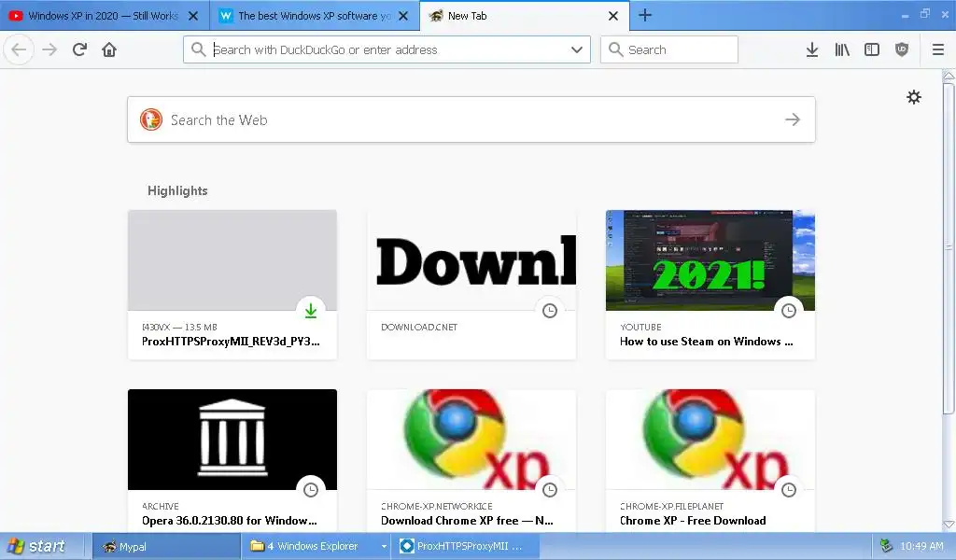Image resolution: width=956 pixels, height=560 pixels.
Task: Open the Library bookshelf icon
Action: (842, 49)
